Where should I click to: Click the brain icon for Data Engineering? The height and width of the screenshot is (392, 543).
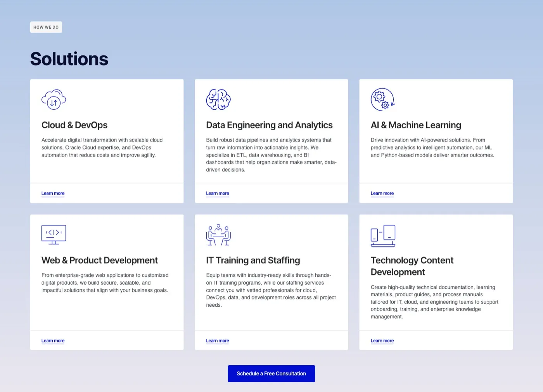(218, 100)
